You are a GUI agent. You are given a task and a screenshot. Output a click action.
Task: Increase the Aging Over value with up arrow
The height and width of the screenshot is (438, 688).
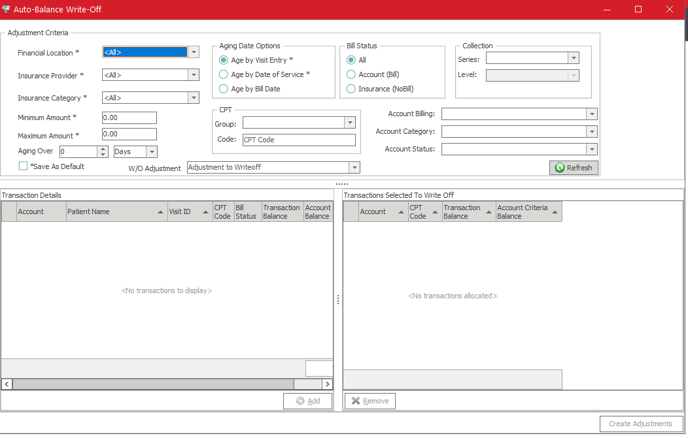click(103, 149)
